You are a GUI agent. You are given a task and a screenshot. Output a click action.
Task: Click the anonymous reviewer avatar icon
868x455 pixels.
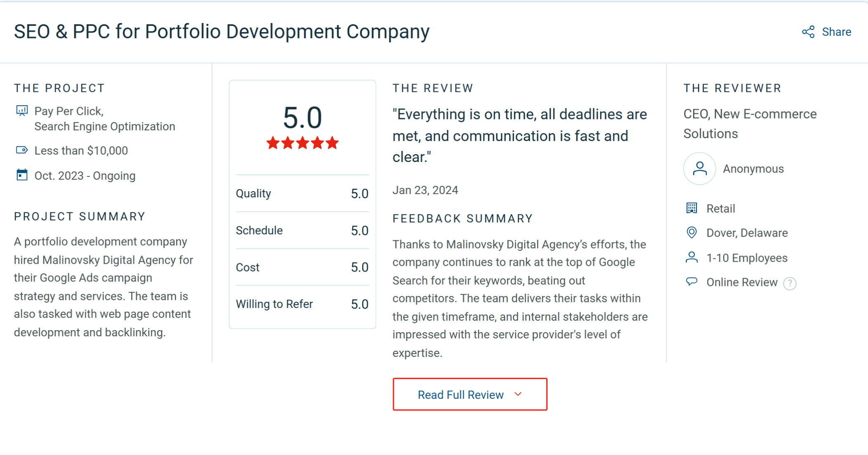click(699, 169)
